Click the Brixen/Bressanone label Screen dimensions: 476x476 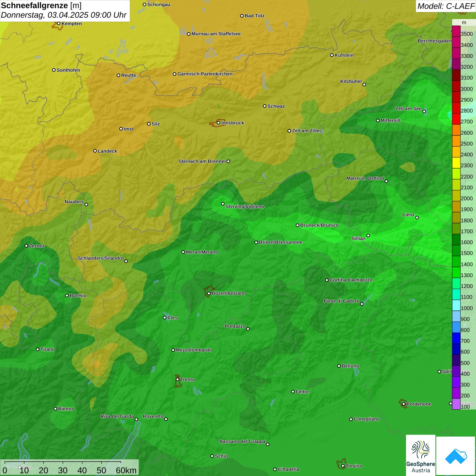tap(281, 242)
